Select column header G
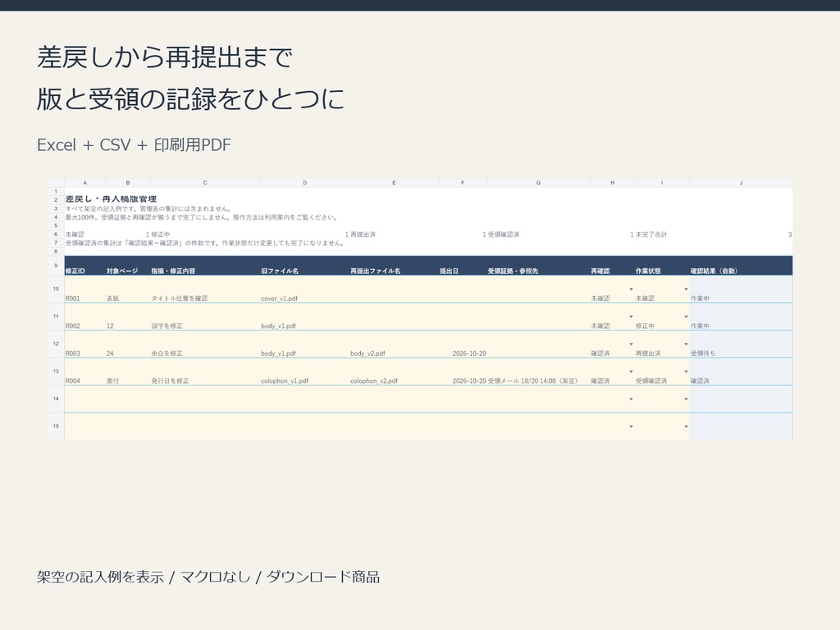 538,183
